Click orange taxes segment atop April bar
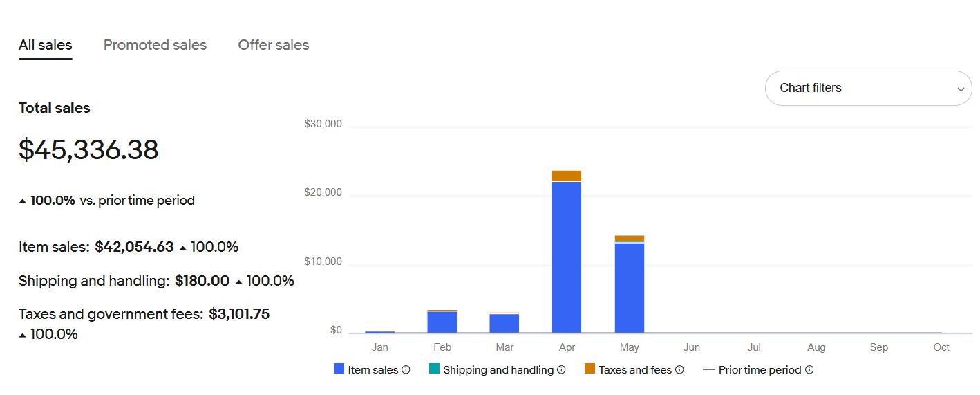Screen dimensions: 980x395 (566, 176)
